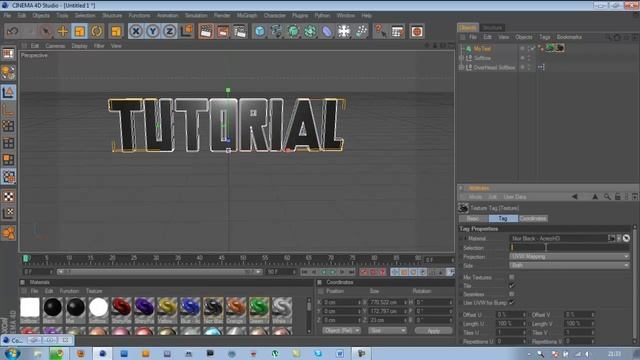Image resolution: width=640 pixels, height=360 pixels.
Task: Open the MoGraph menu
Action: [x=247, y=16]
